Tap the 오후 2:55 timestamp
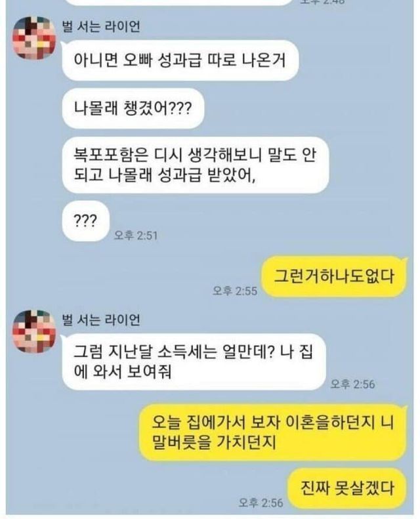This screenshot has width=420, height=519. 235,291
